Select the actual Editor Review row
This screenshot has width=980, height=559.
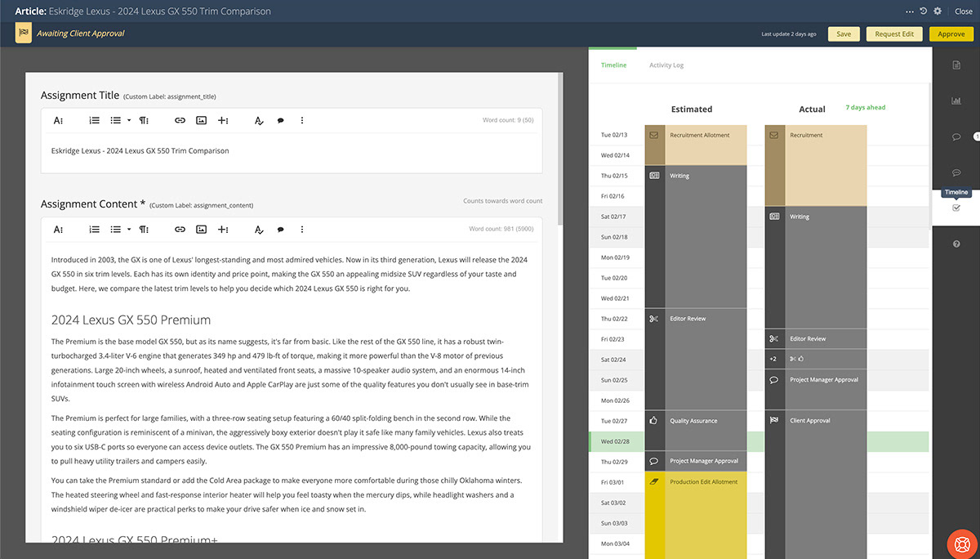[816, 339]
